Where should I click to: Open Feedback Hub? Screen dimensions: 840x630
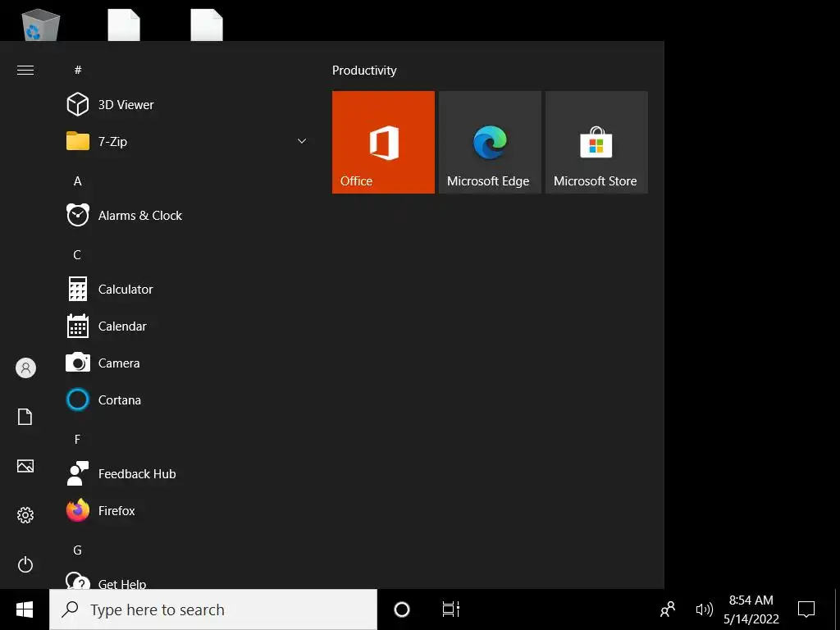[185, 474]
